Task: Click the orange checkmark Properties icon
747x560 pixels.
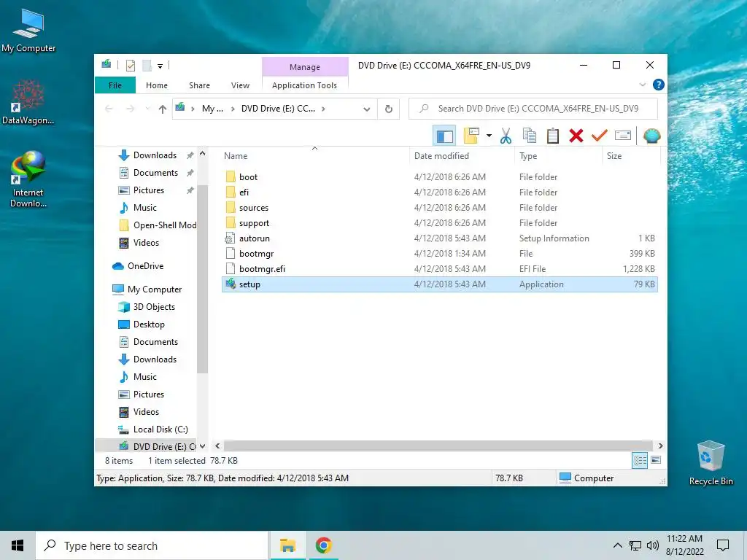Action: tap(600, 136)
